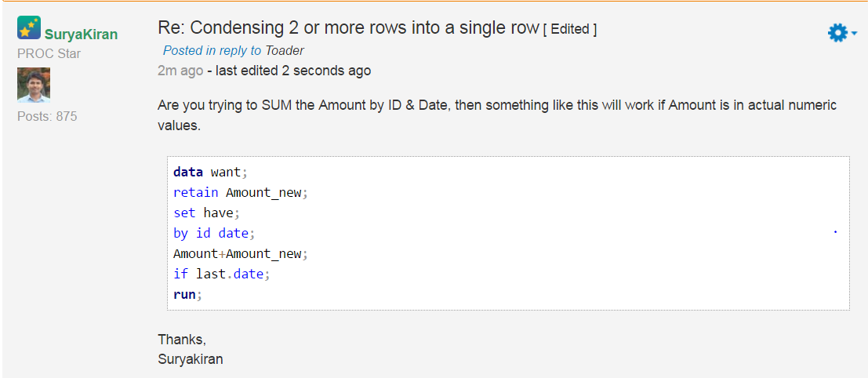Click the "2m ago" timestamp
Image resolution: width=868 pixels, height=378 pixels.
(x=180, y=71)
